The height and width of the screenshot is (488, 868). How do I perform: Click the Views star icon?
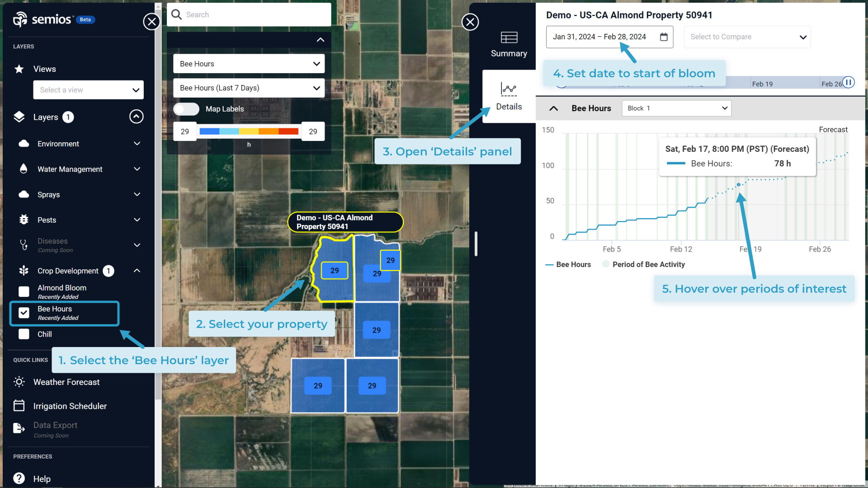19,69
